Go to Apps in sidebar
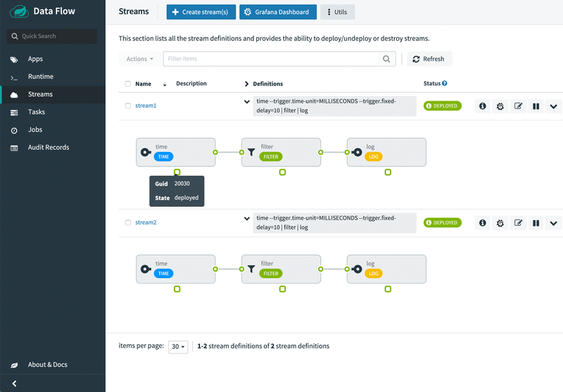The height and width of the screenshot is (392, 563). click(35, 59)
